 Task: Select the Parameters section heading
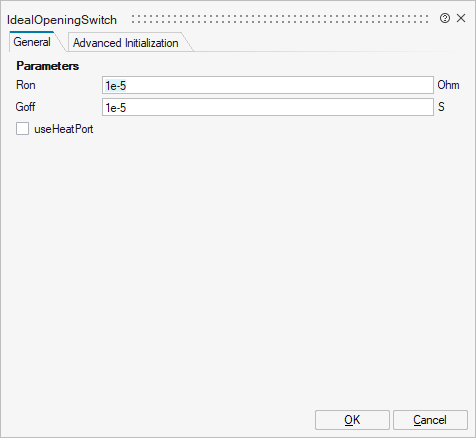point(48,66)
